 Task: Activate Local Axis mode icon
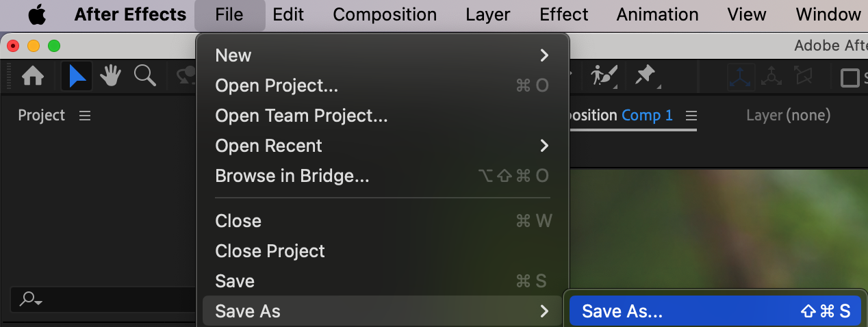point(741,77)
